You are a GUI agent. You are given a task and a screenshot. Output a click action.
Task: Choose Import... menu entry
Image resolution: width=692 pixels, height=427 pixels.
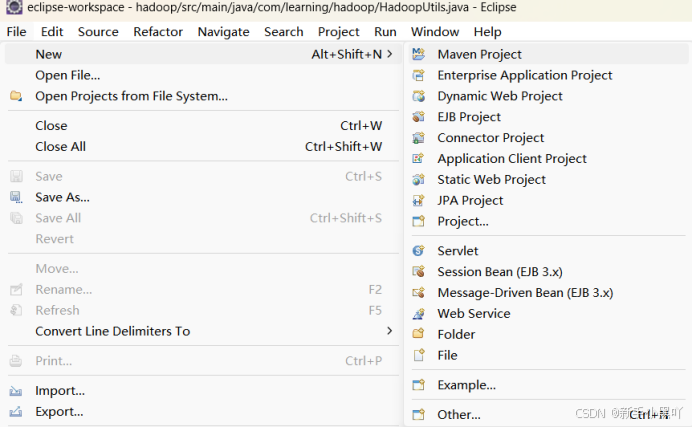click(x=202, y=390)
